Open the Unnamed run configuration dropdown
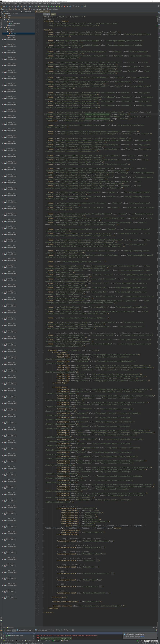This screenshot has width=160, height=644. pyautogui.click(x=43, y=6)
